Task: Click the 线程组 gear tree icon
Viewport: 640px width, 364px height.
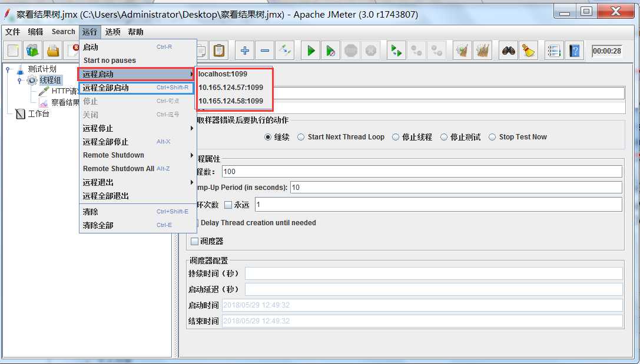Action: 32,81
